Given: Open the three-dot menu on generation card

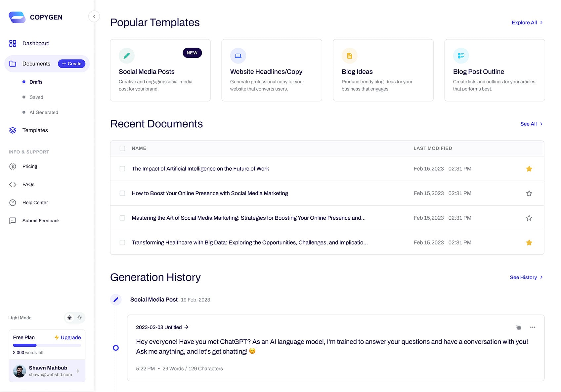Looking at the screenshot, I should click(x=533, y=327).
